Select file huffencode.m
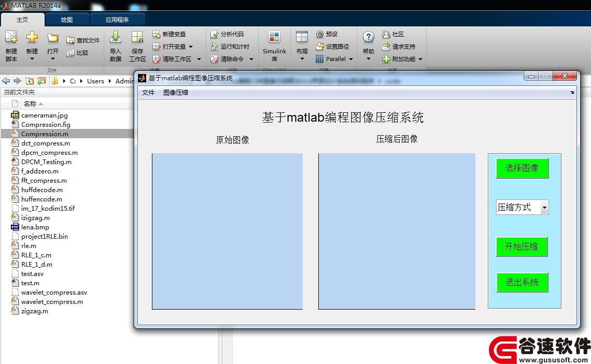The width and height of the screenshot is (591, 364). (42, 199)
